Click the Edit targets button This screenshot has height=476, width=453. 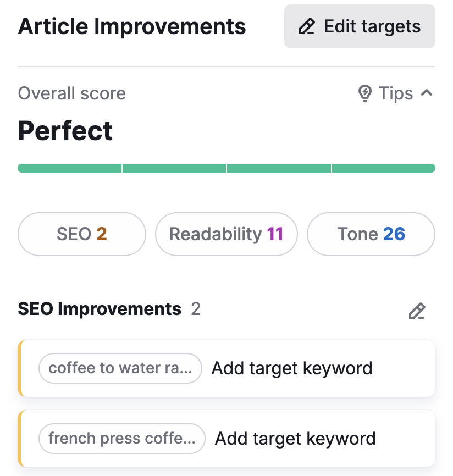(x=360, y=26)
